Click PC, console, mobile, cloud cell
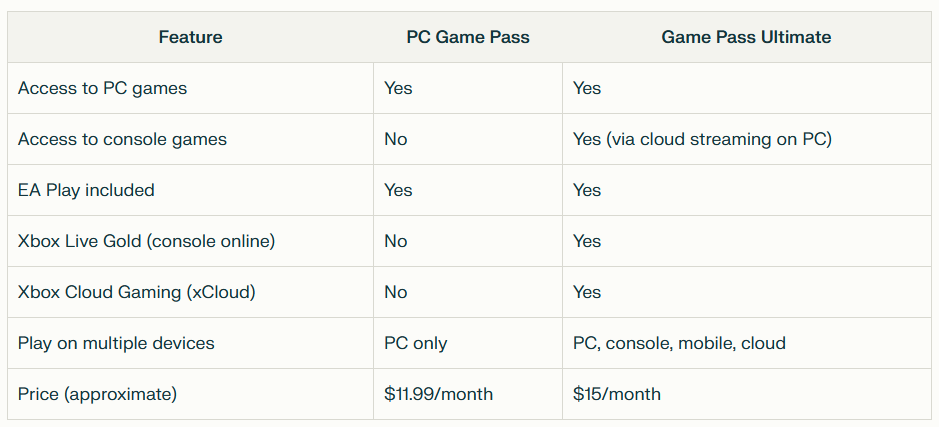 pos(679,343)
